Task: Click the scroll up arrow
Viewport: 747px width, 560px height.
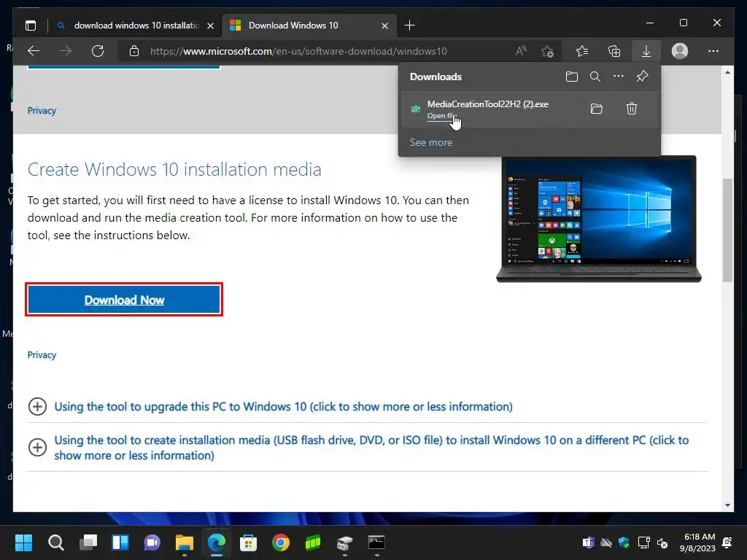Action: [727, 72]
